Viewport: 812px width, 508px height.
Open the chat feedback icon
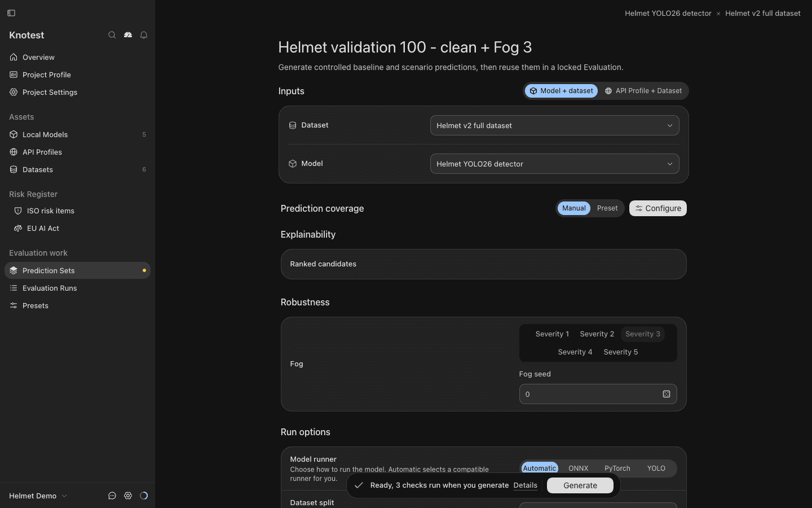tap(112, 496)
